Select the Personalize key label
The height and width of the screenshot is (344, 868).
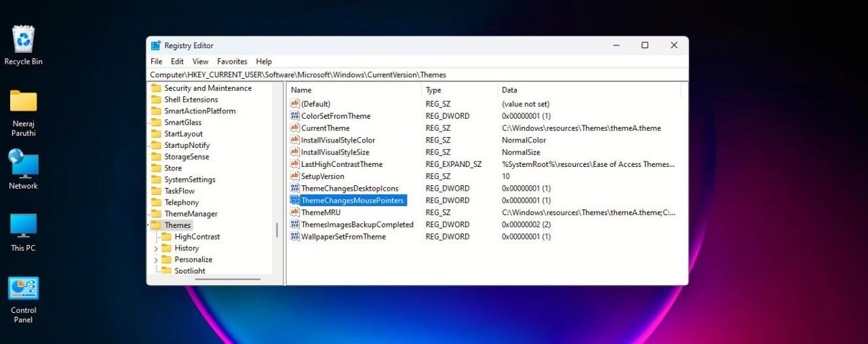pos(193,260)
